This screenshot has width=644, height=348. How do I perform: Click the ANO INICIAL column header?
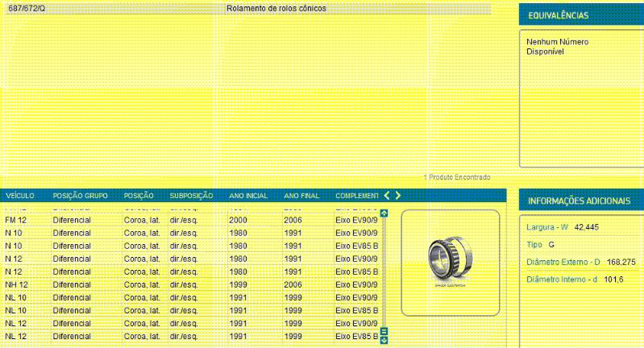[x=248, y=196]
